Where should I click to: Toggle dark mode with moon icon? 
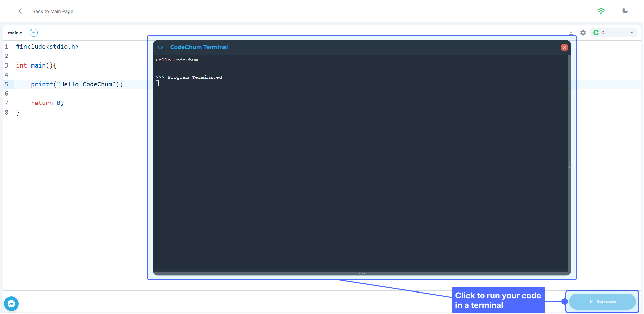tap(625, 11)
